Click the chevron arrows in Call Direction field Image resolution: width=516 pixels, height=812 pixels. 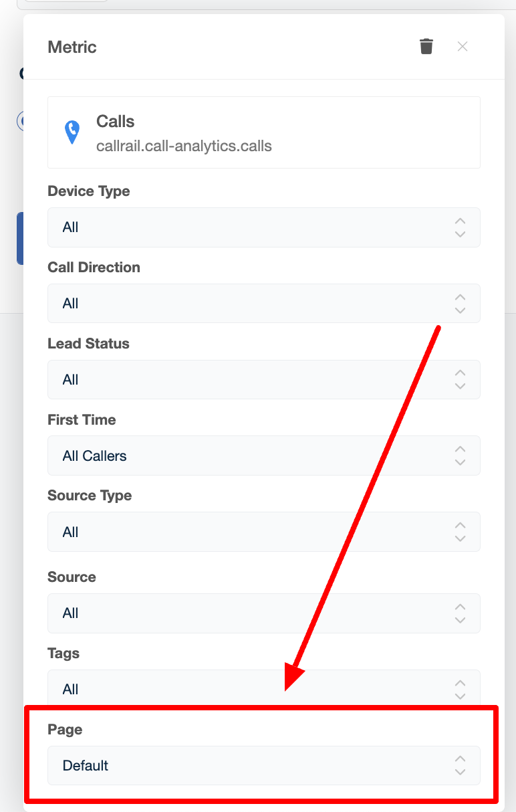460,304
